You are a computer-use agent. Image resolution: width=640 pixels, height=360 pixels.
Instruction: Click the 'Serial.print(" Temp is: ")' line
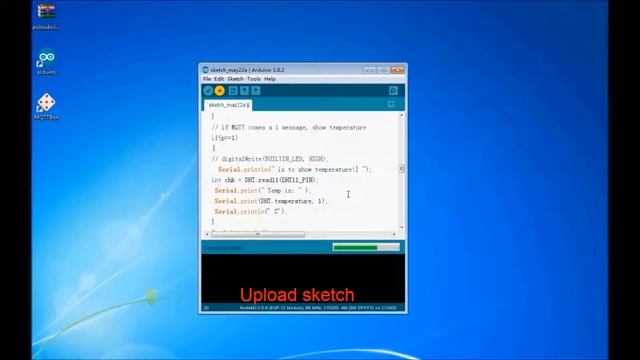point(262,190)
